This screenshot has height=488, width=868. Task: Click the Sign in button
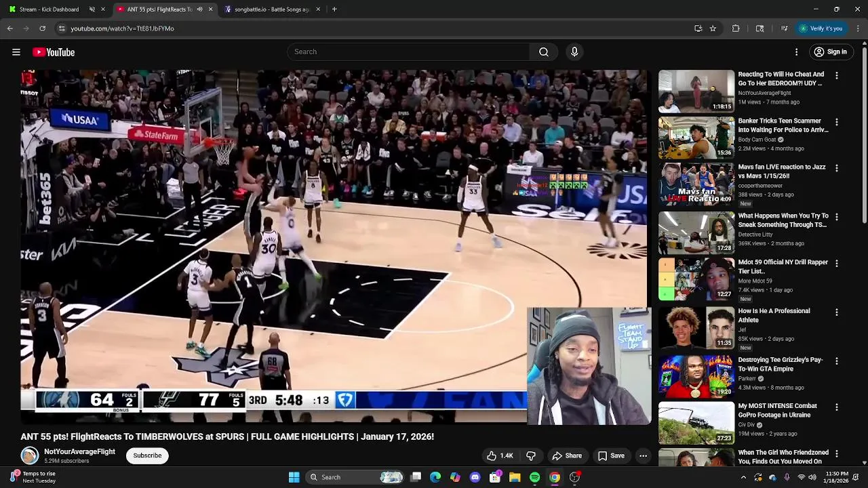click(x=830, y=52)
